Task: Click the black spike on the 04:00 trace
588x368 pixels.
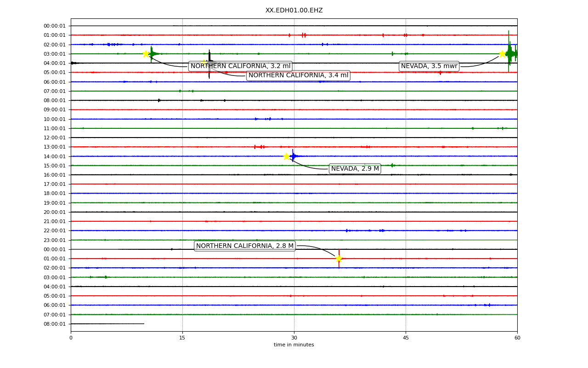Action: pos(209,64)
